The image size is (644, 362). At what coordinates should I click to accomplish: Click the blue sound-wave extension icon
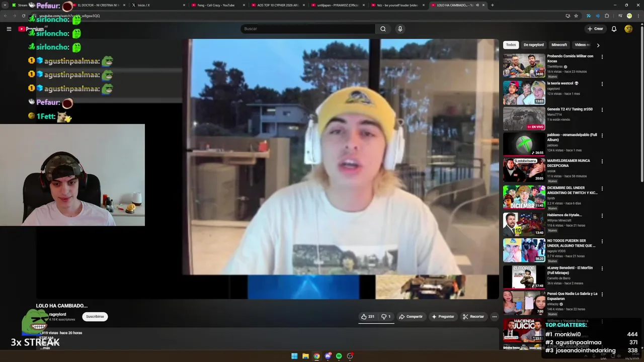(x=598, y=16)
